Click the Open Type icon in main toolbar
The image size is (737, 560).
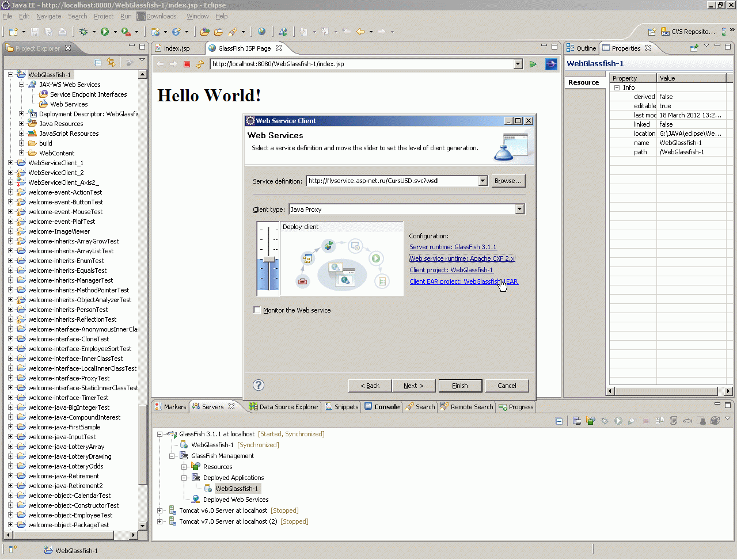(x=204, y=32)
